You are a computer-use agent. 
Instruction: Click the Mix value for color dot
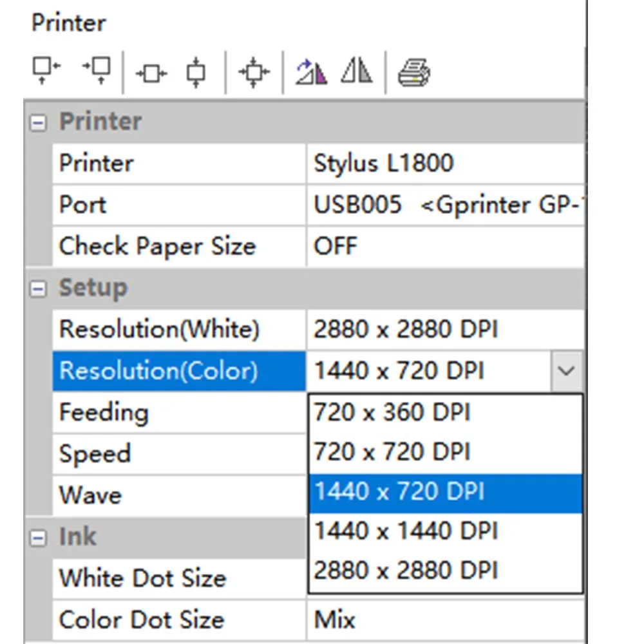click(445, 620)
